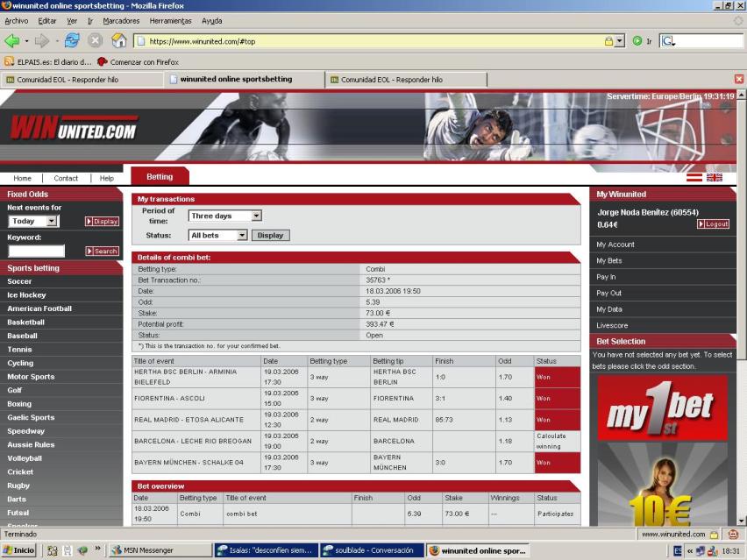Expand the Status All bets dropdown

point(218,235)
